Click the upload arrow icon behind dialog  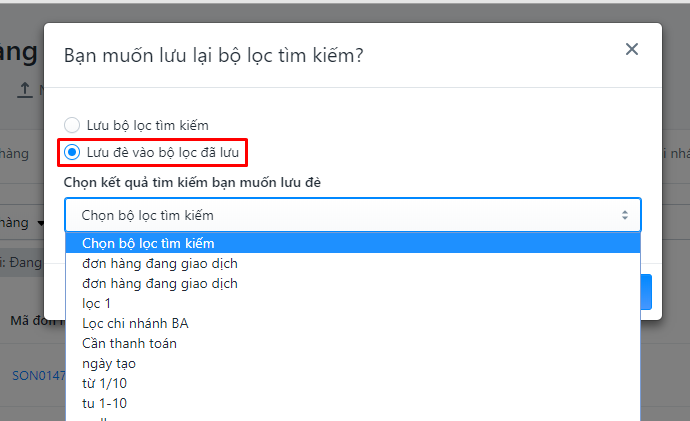pos(25,90)
